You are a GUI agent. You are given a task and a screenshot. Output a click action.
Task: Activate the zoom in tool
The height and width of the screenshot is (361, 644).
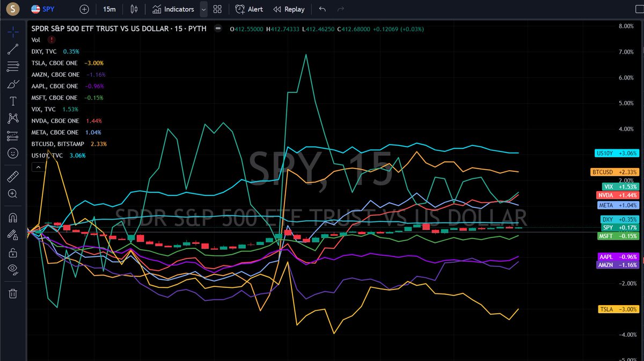pyautogui.click(x=13, y=193)
